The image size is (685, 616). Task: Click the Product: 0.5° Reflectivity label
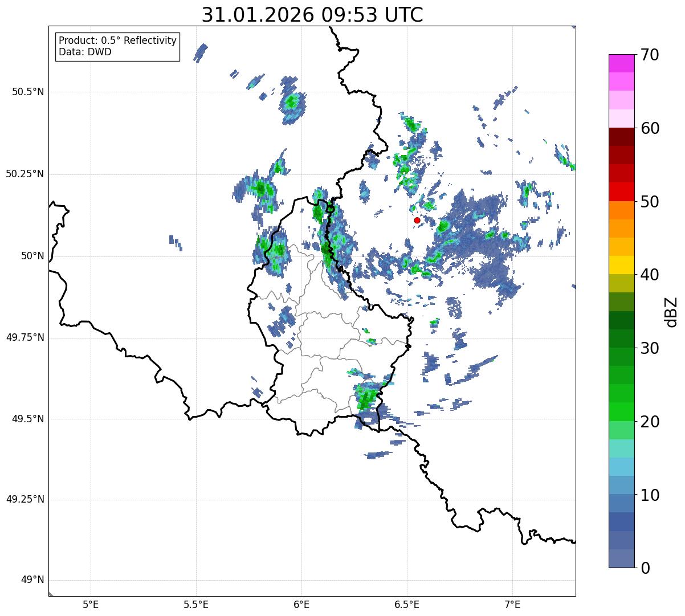coord(118,41)
